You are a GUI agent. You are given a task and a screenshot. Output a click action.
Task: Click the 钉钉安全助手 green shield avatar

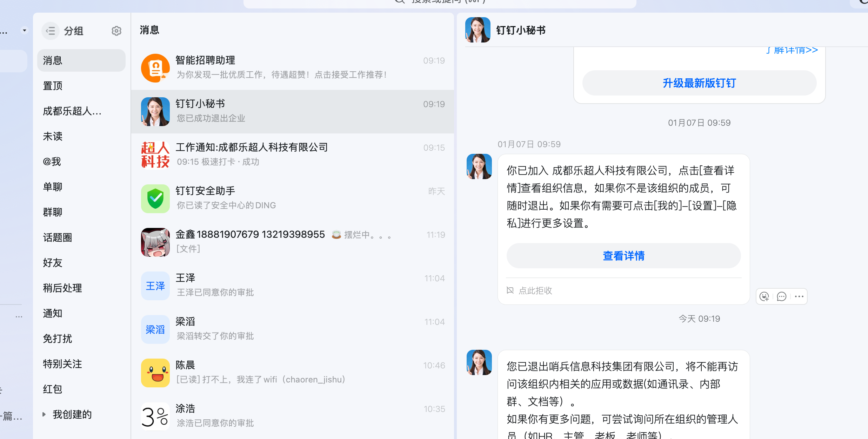155,198
